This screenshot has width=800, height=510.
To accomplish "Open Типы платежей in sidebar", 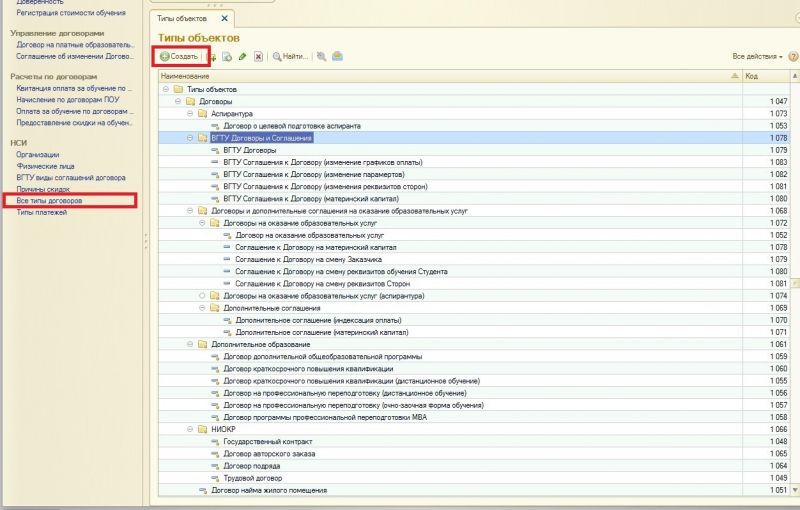I will pyautogui.click(x=42, y=213).
